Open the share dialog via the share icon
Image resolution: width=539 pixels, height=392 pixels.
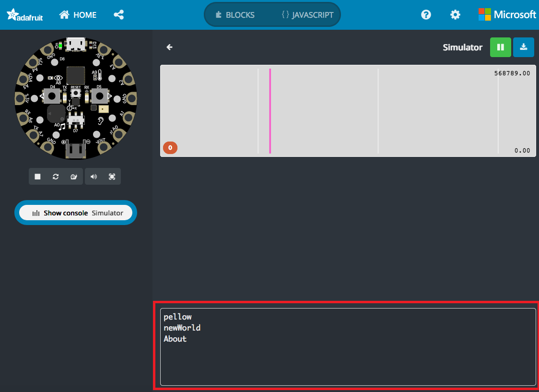tap(118, 14)
